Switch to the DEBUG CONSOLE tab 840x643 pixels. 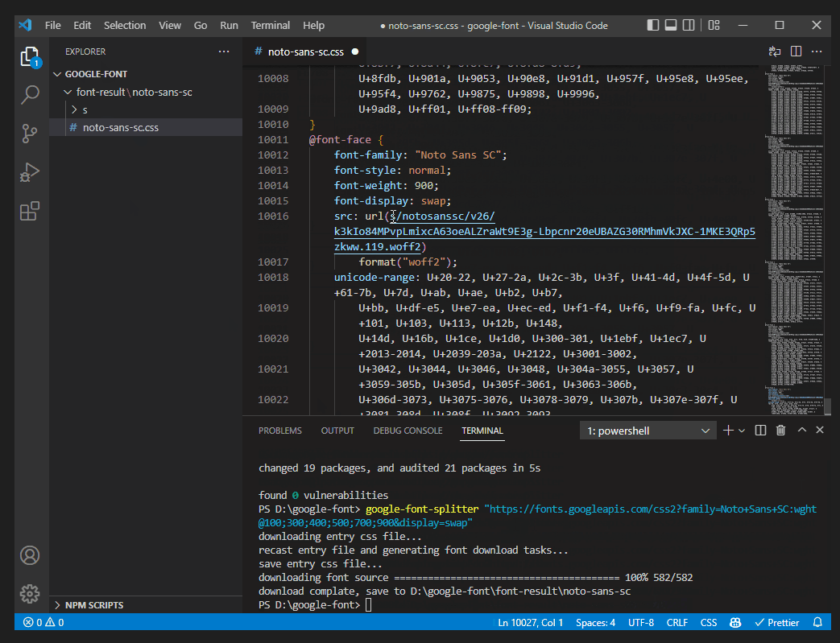[408, 431]
